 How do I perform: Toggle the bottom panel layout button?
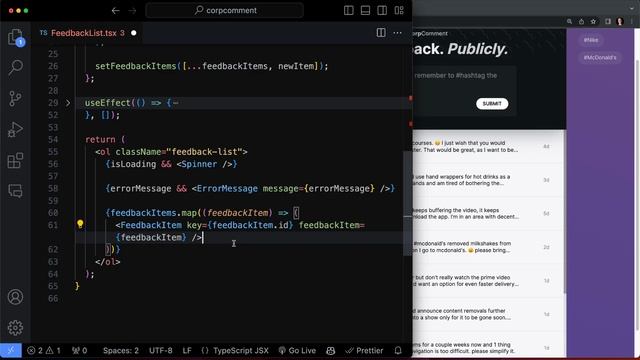(x=365, y=11)
